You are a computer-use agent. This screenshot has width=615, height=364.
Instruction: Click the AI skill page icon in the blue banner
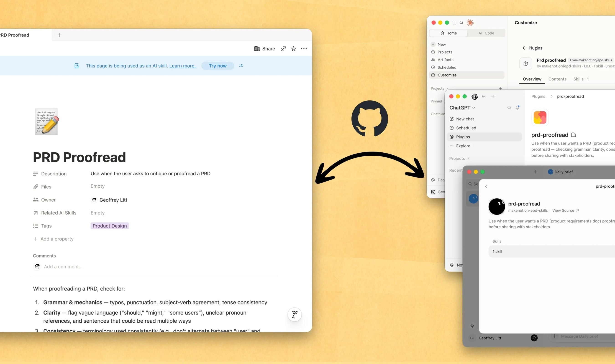(x=77, y=66)
